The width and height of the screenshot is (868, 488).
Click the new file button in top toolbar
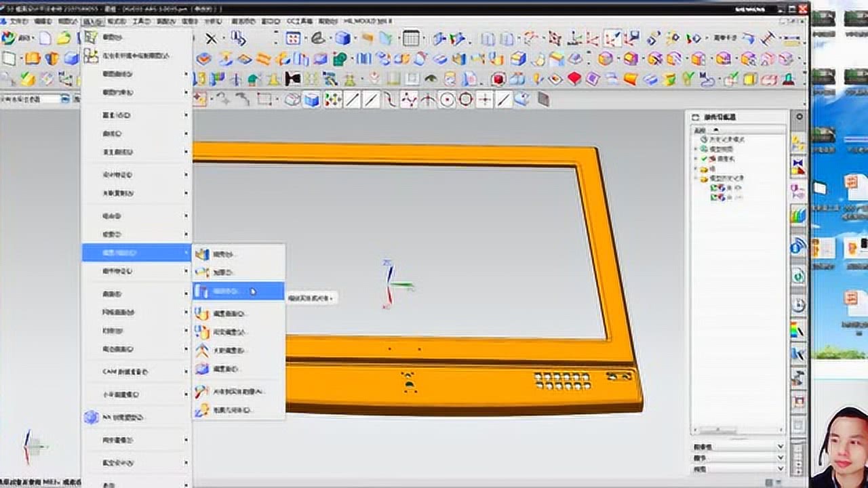45,39
